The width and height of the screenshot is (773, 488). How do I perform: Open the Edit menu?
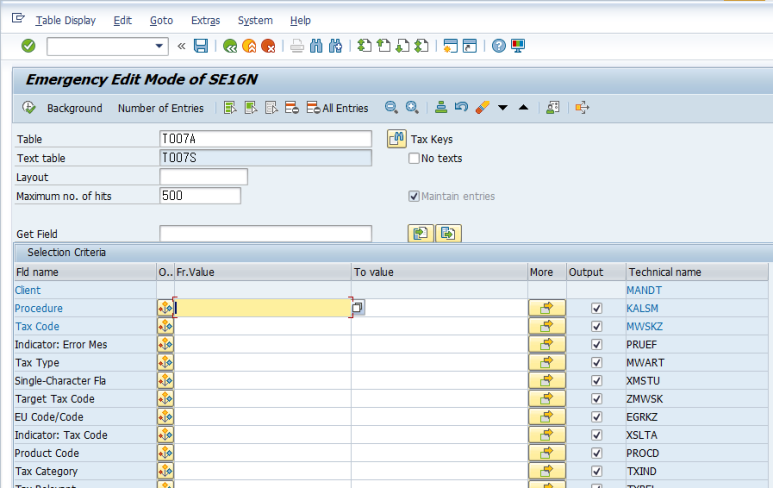click(122, 20)
